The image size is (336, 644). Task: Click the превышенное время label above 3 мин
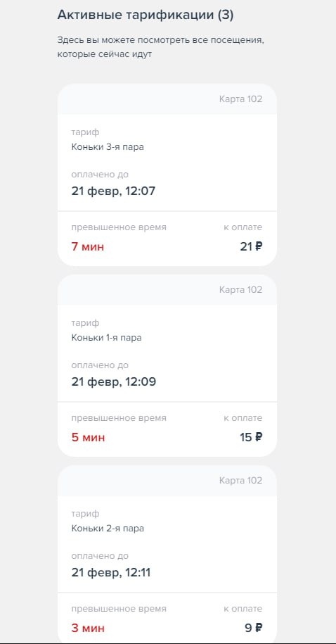pos(119,609)
